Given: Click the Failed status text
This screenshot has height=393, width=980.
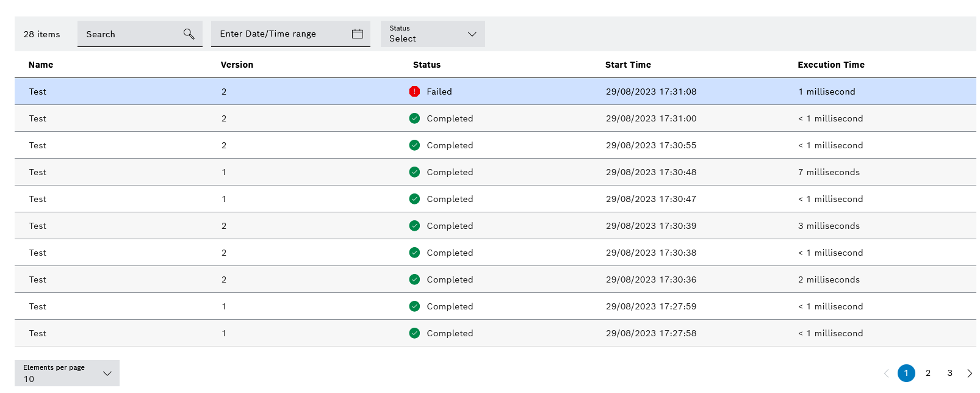Looking at the screenshot, I should coord(439,92).
